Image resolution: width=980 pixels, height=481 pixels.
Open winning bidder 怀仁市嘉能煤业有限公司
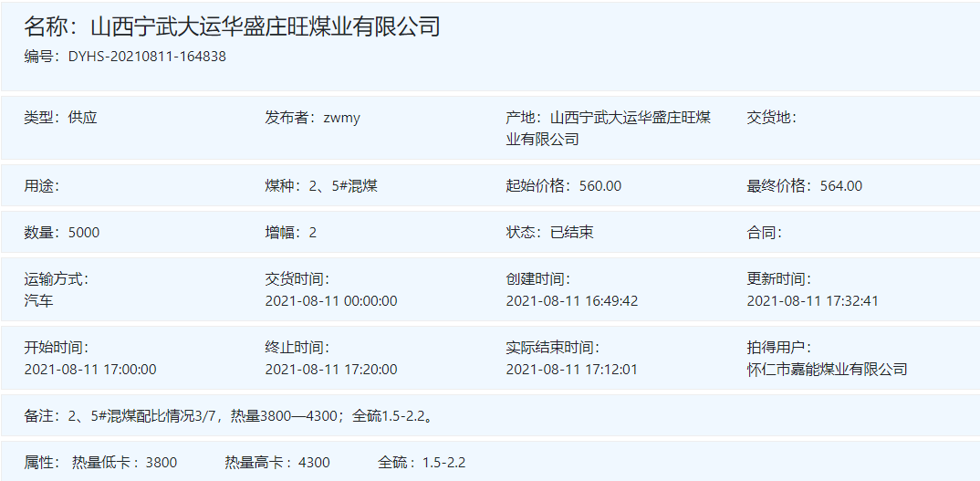827,370
